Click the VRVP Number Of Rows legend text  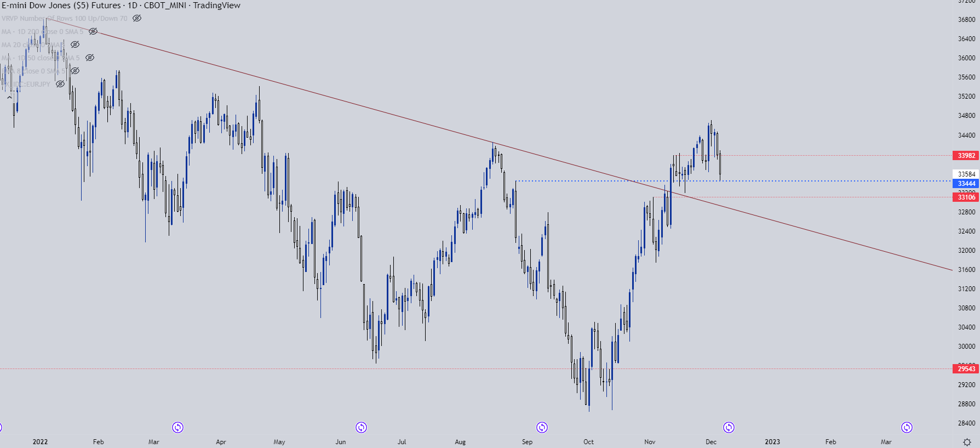click(x=64, y=19)
